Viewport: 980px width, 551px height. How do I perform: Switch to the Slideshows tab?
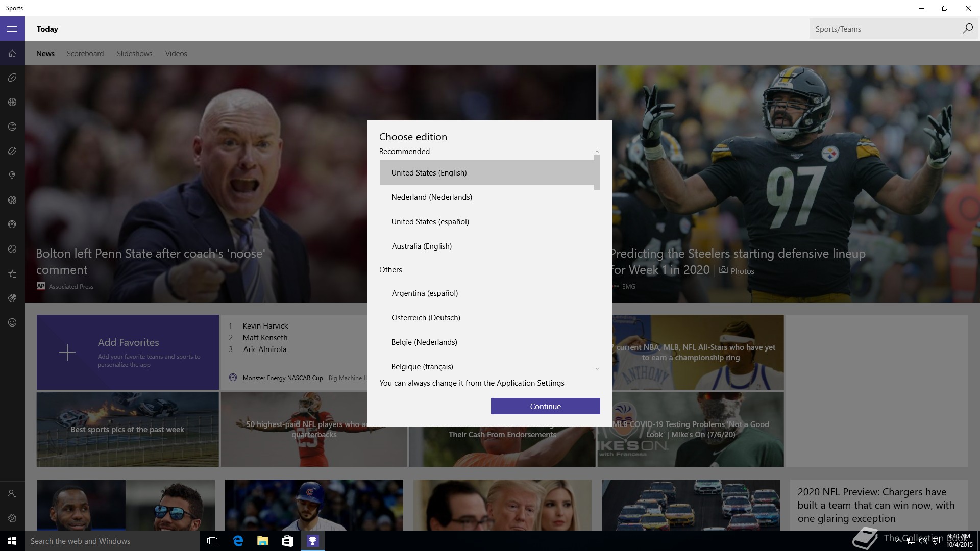coord(134,53)
